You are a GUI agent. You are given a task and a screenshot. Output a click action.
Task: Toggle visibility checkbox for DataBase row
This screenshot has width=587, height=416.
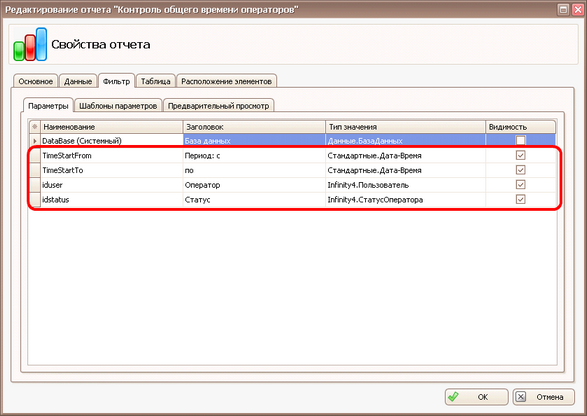[520, 140]
